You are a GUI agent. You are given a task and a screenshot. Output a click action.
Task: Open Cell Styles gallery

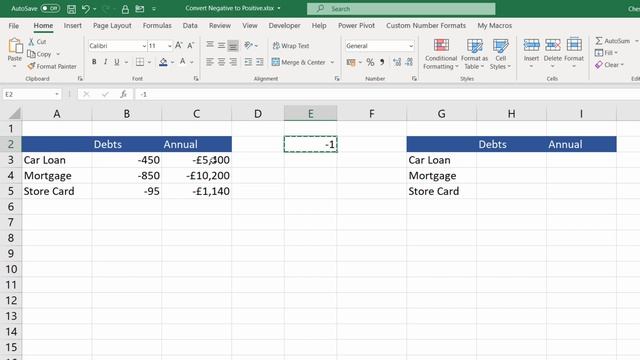[500, 54]
